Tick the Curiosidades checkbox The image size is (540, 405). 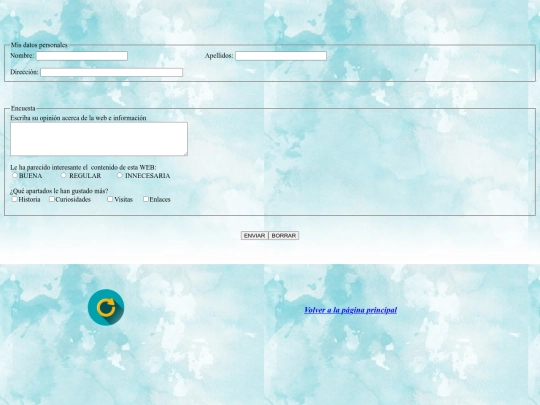click(52, 199)
